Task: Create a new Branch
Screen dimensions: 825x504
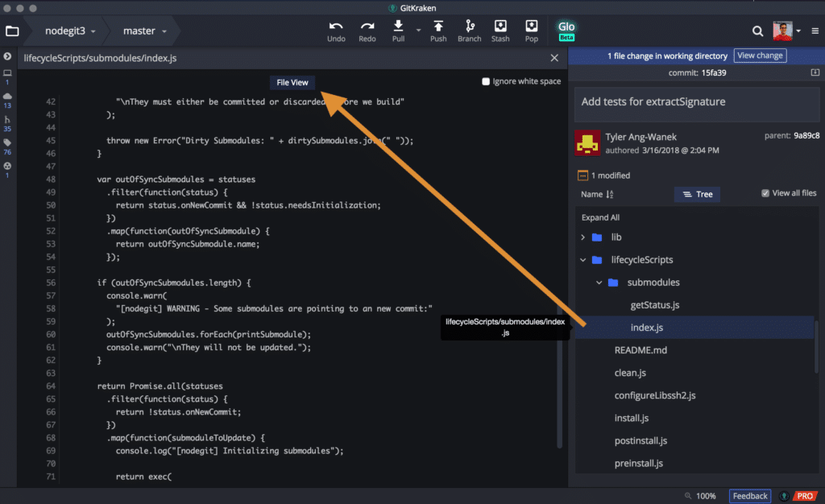Action: pyautogui.click(x=470, y=31)
